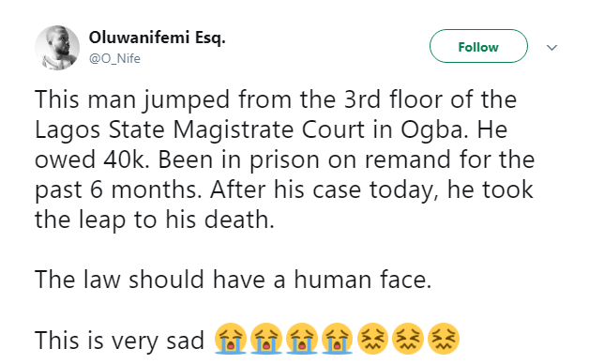Click the fourth loudly crying face emoji
This screenshot has height=364, width=589.
[x=337, y=339]
